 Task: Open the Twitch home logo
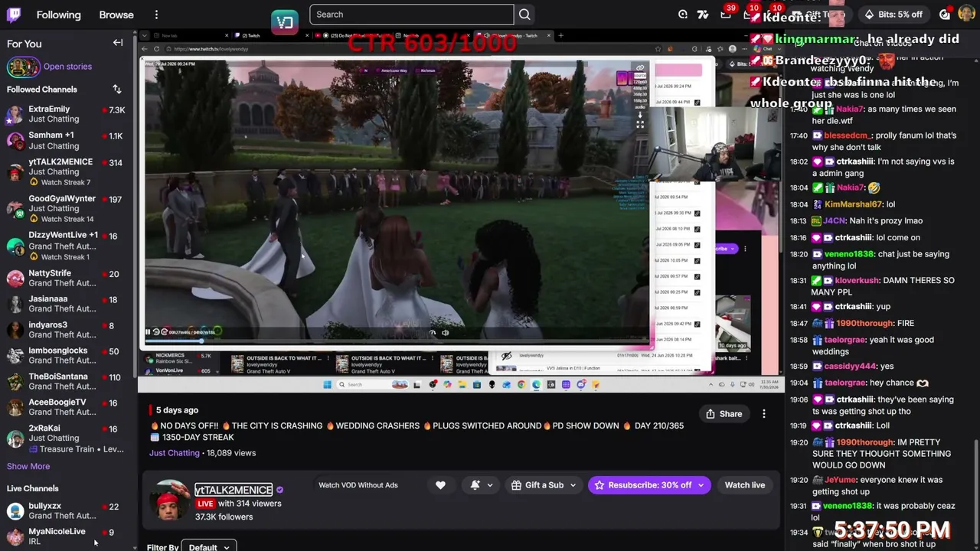[14, 15]
